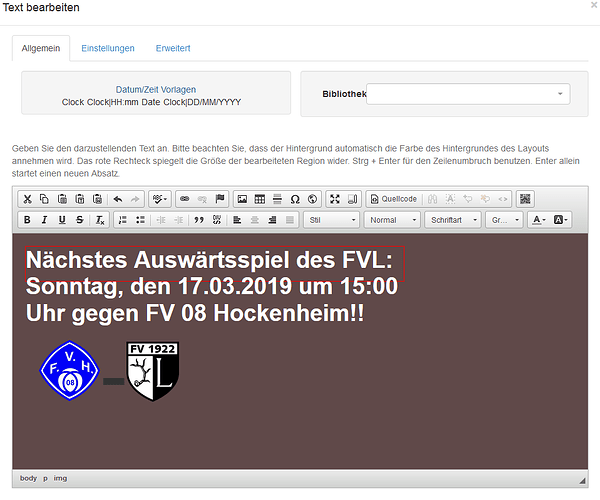Remove formatting with the Tx icon
600x500 pixels.
(100, 220)
